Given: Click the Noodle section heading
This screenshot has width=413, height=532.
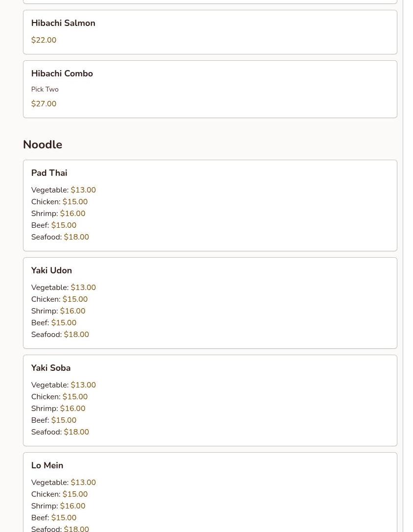Looking at the screenshot, I should 43,145.
